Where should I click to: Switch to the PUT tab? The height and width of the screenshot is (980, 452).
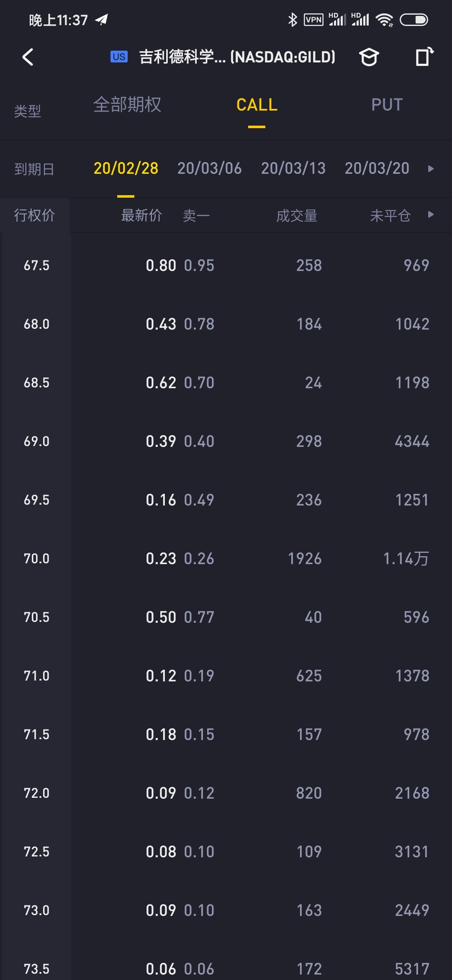387,105
